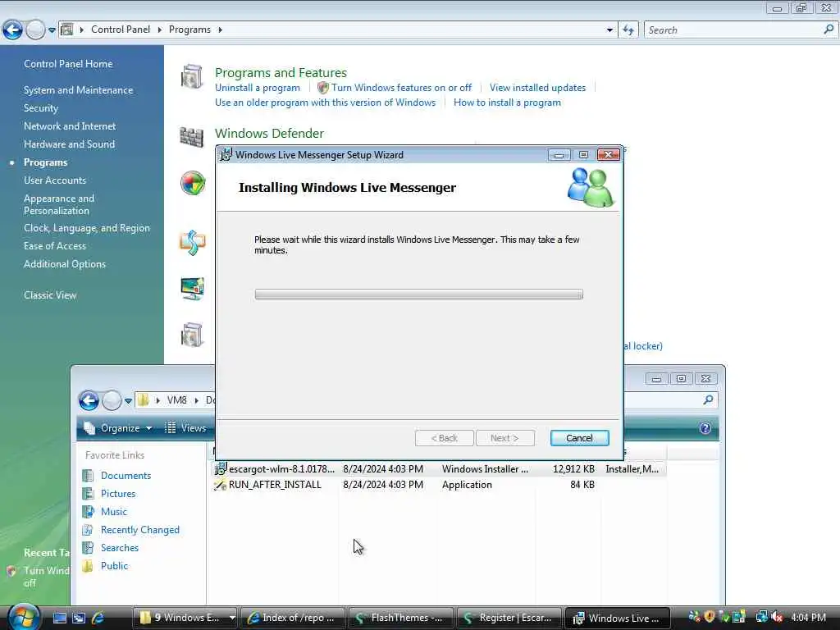Click the Windows Defender brick wall icon
The image size is (840, 630).
(191, 137)
